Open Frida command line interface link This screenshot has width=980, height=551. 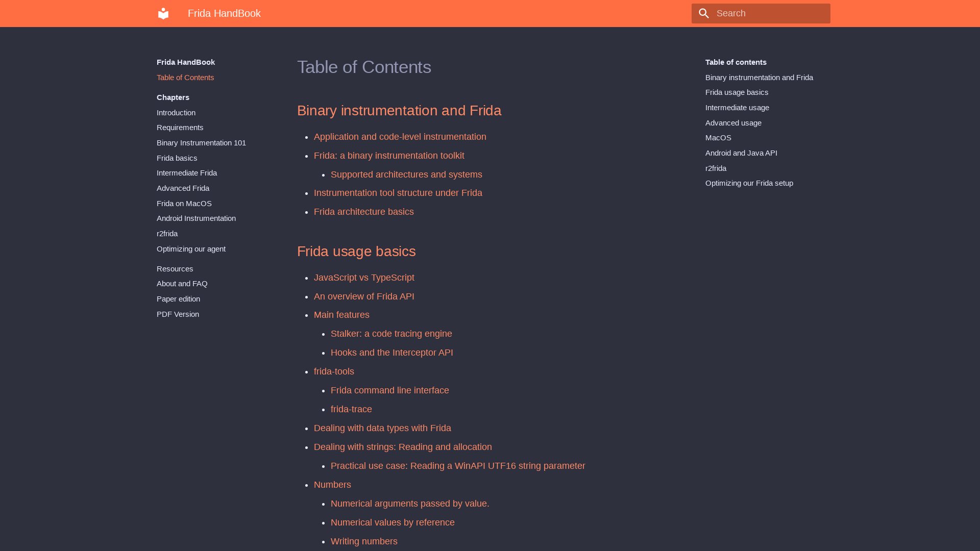pyautogui.click(x=390, y=390)
